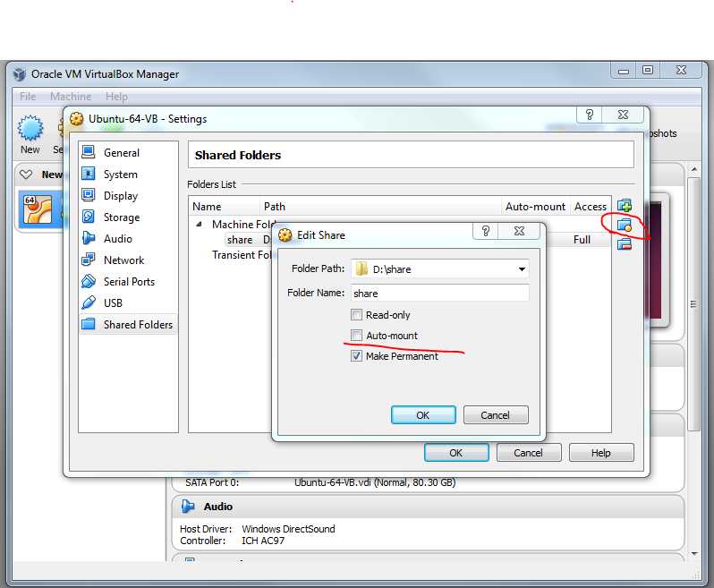Click the Path column header
This screenshot has height=588, width=714.
(380, 207)
